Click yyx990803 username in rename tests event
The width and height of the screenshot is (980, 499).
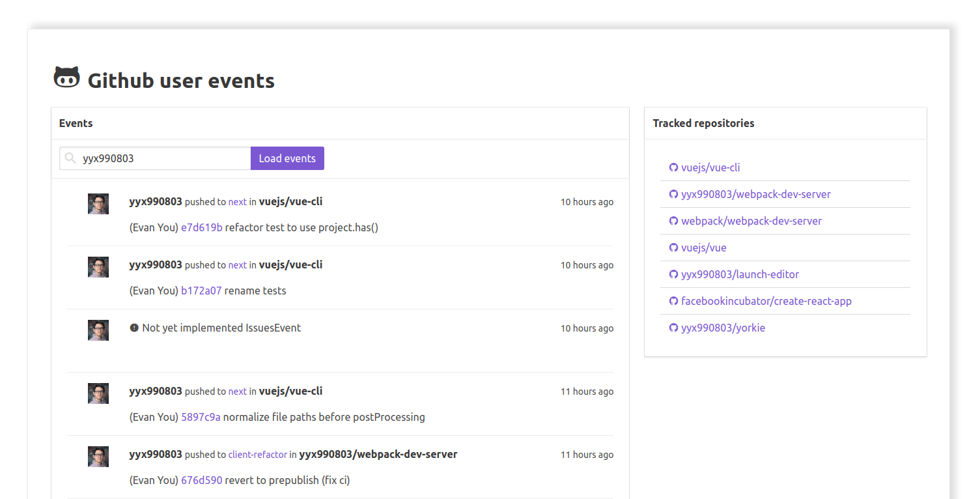(x=156, y=264)
